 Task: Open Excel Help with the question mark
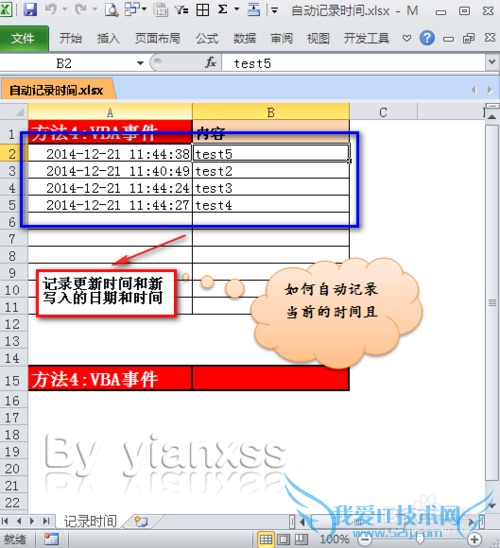click(x=427, y=38)
